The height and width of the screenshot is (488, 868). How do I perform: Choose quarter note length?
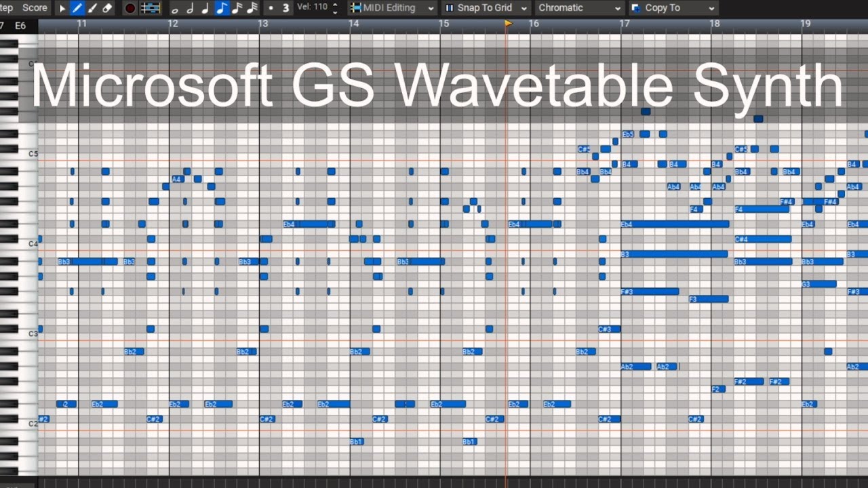[x=205, y=8]
